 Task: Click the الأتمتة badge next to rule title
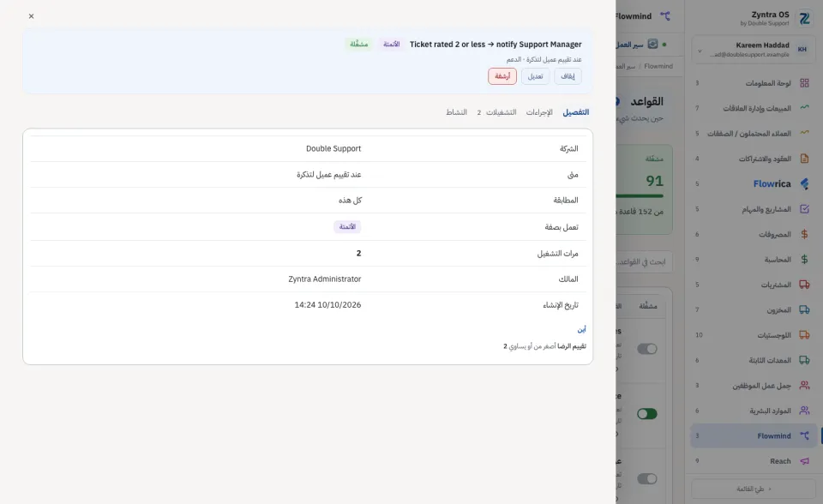(x=391, y=44)
